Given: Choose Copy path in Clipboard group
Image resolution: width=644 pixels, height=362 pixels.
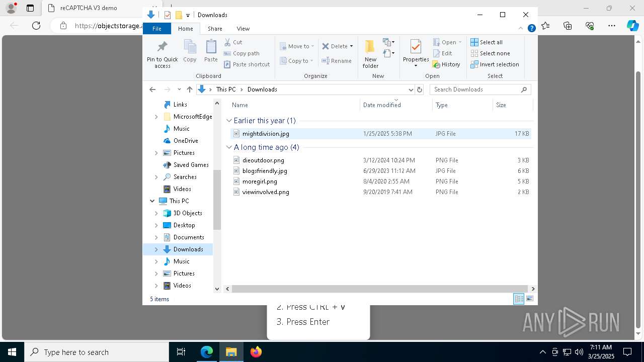Looking at the screenshot, I should 242,53.
